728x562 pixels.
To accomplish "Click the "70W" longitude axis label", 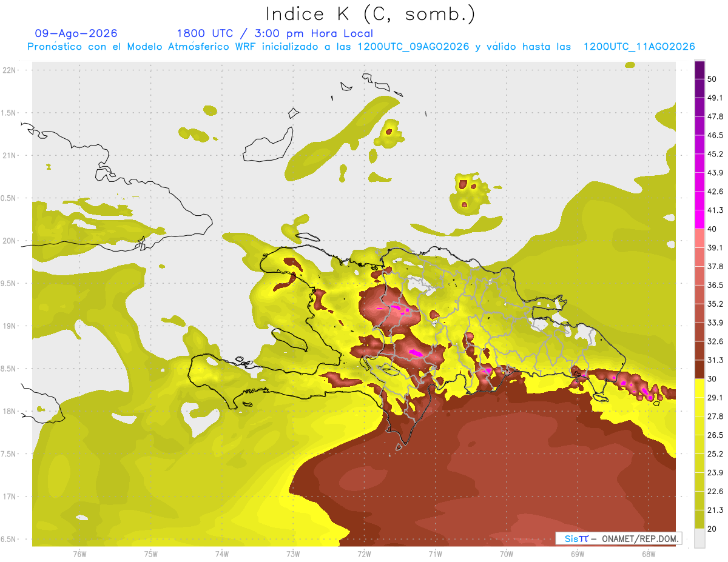I will [507, 554].
